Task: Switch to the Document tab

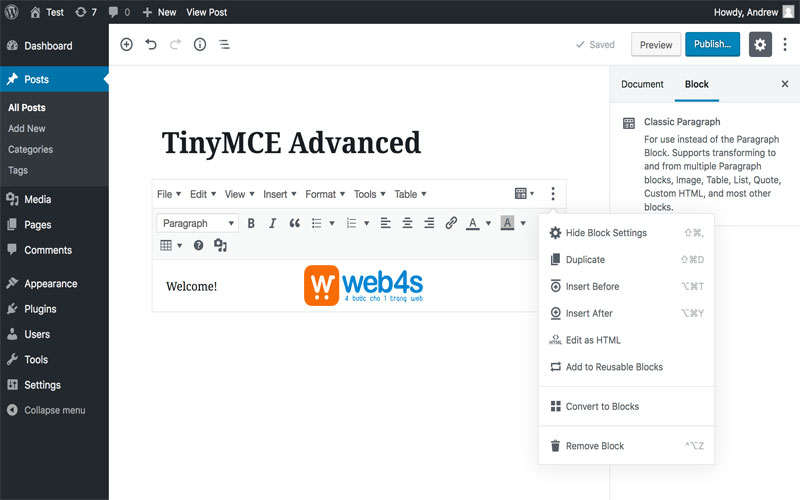Action: pyautogui.click(x=642, y=84)
